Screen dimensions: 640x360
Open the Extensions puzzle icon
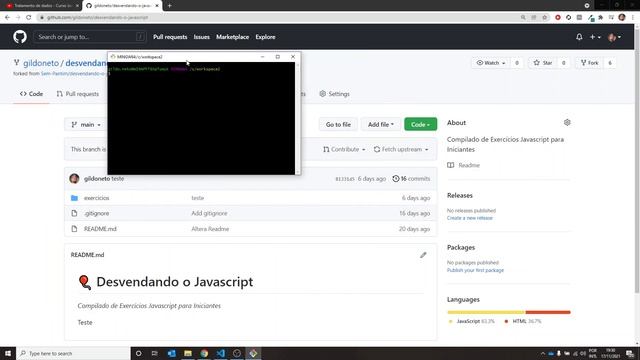600,18
